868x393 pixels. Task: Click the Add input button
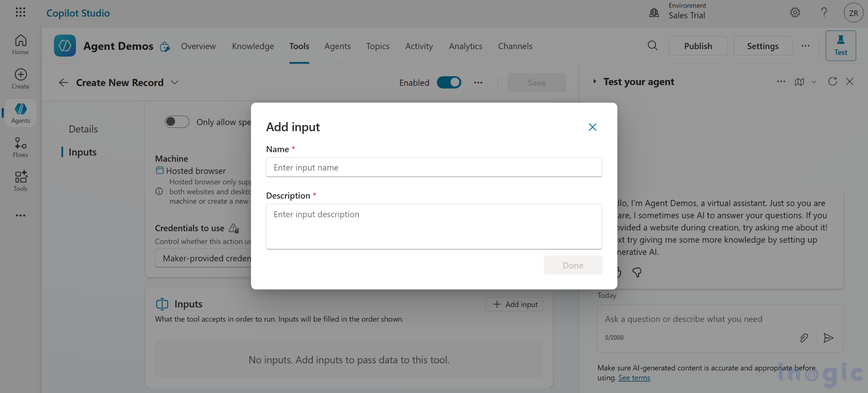pos(514,304)
